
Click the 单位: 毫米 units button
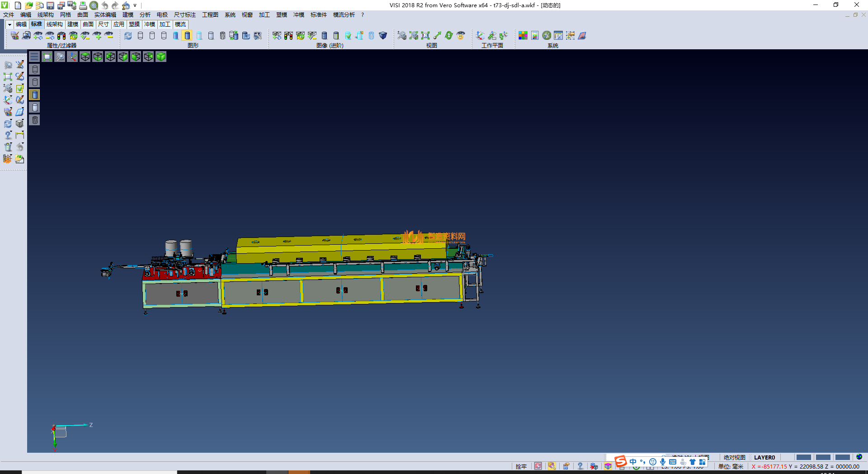click(x=731, y=466)
